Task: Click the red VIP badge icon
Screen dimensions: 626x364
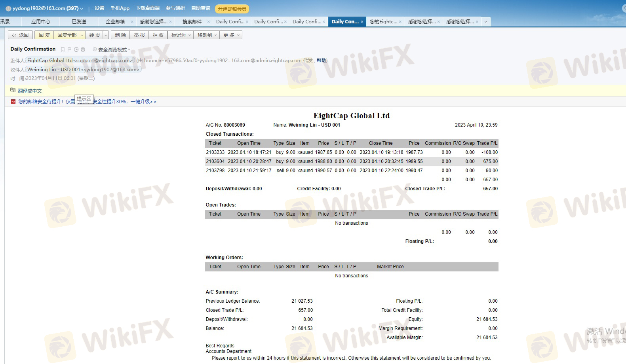Action: [x=13, y=102]
